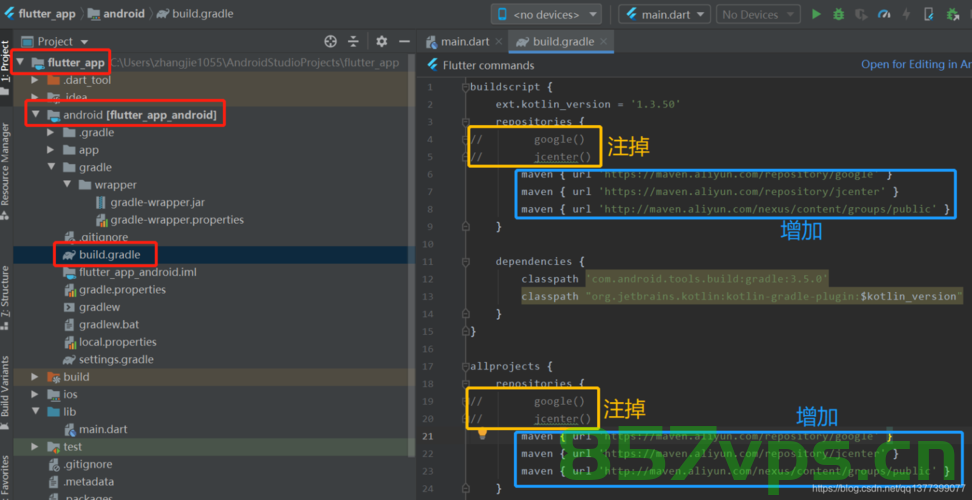
Task: Click the ext.kotlin_version line in editor
Action: coord(588,104)
